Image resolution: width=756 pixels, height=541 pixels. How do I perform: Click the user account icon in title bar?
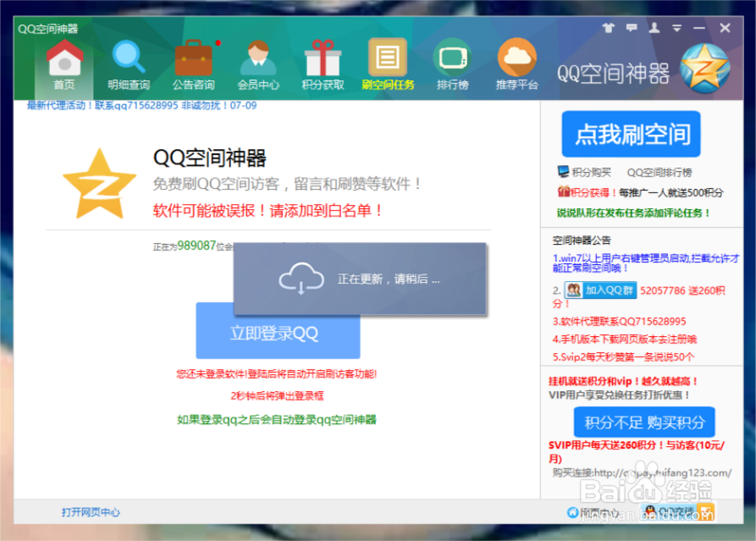tap(654, 27)
